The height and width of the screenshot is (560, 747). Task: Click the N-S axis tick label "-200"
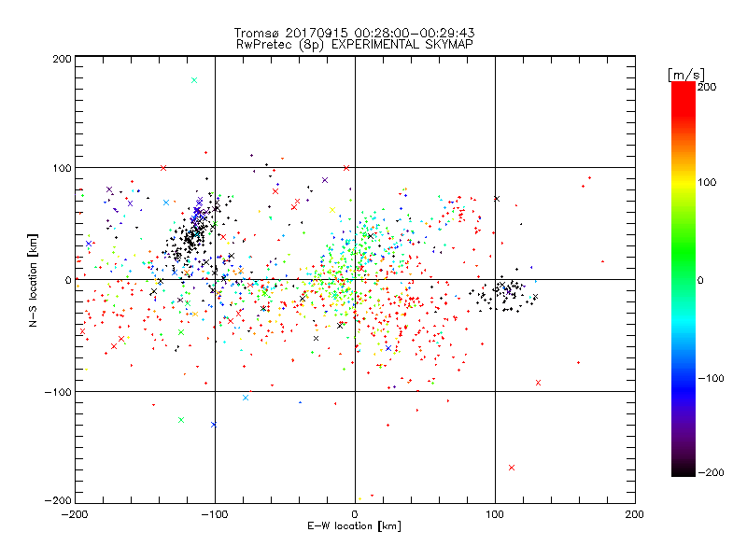(x=58, y=500)
